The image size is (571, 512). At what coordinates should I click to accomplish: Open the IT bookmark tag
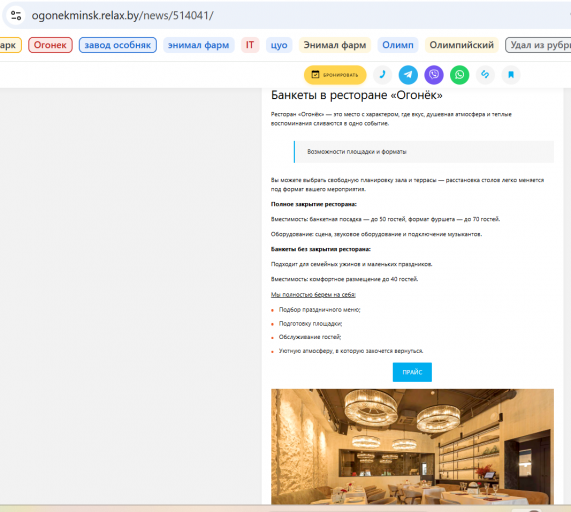(250, 45)
